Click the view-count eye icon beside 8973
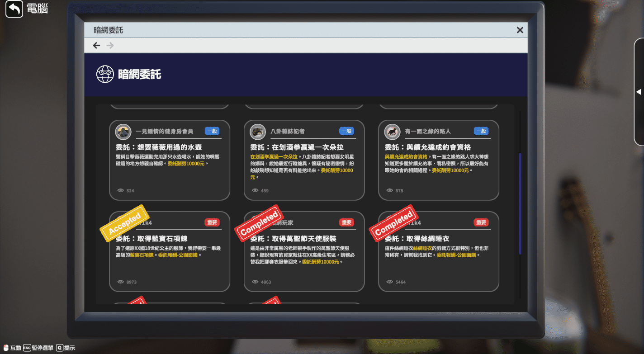The image size is (644, 354). (x=121, y=282)
